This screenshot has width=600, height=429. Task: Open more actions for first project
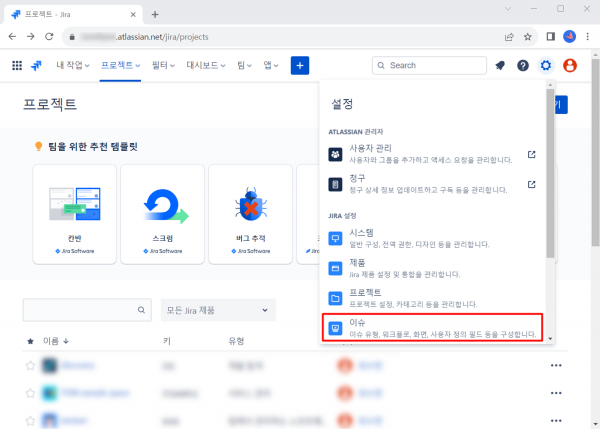pos(556,365)
